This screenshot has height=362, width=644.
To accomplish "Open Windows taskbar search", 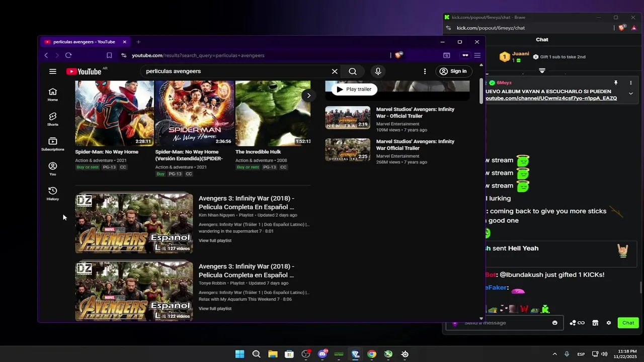I will point(256,354).
